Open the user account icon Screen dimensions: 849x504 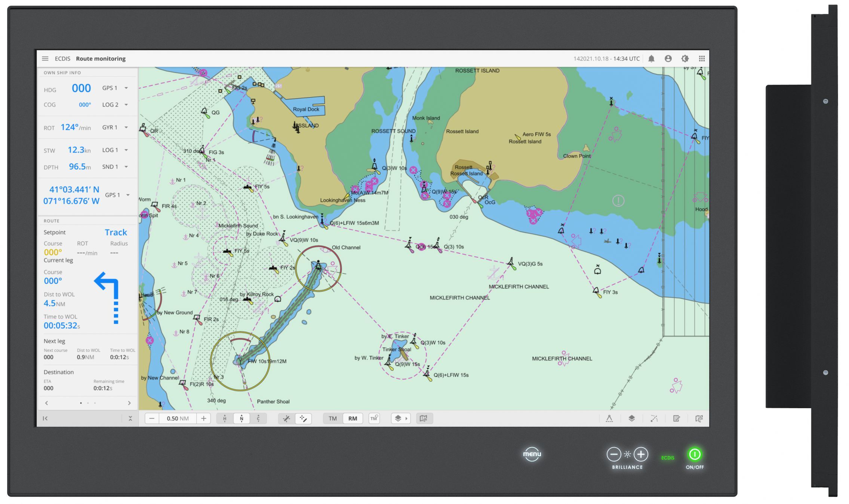(x=668, y=59)
